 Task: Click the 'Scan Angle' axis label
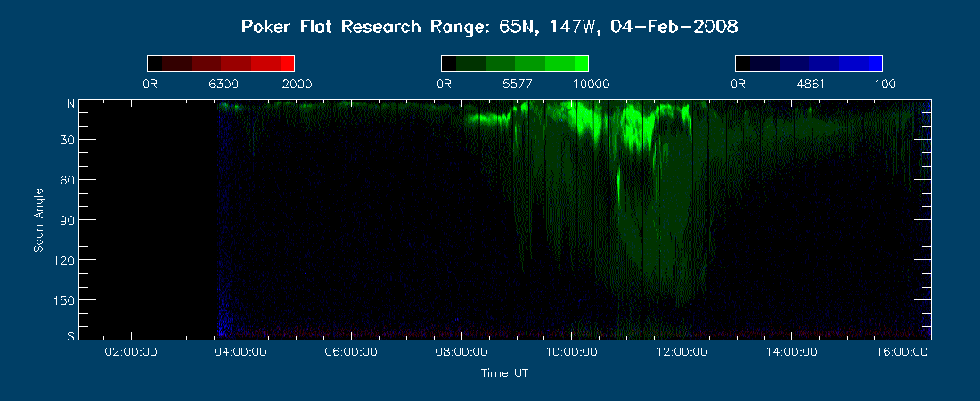click(38, 219)
